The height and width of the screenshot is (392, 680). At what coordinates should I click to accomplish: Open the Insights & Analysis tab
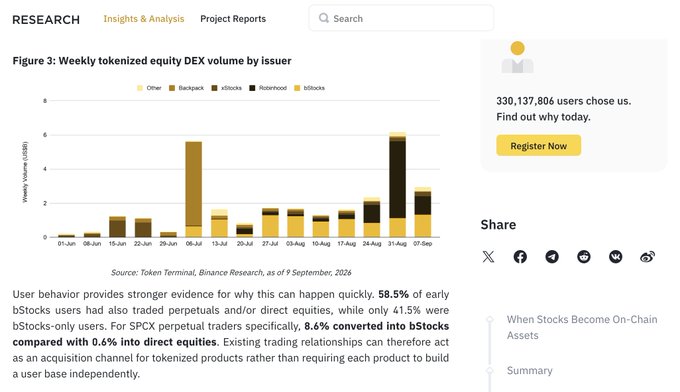(144, 19)
